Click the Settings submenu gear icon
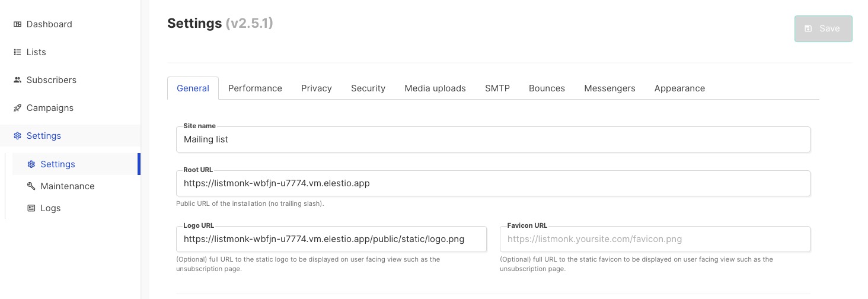This screenshot has height=299, width=868. 31,164
